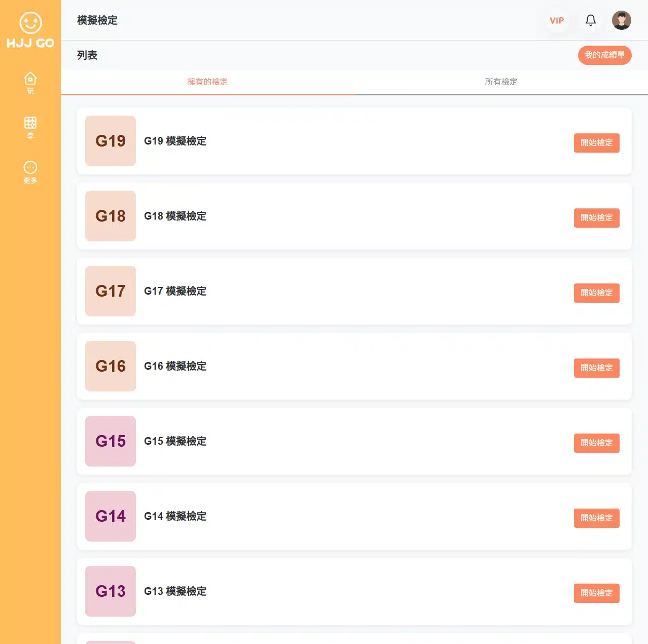Select the G15 模擬檢定 title text

point(175,441)
